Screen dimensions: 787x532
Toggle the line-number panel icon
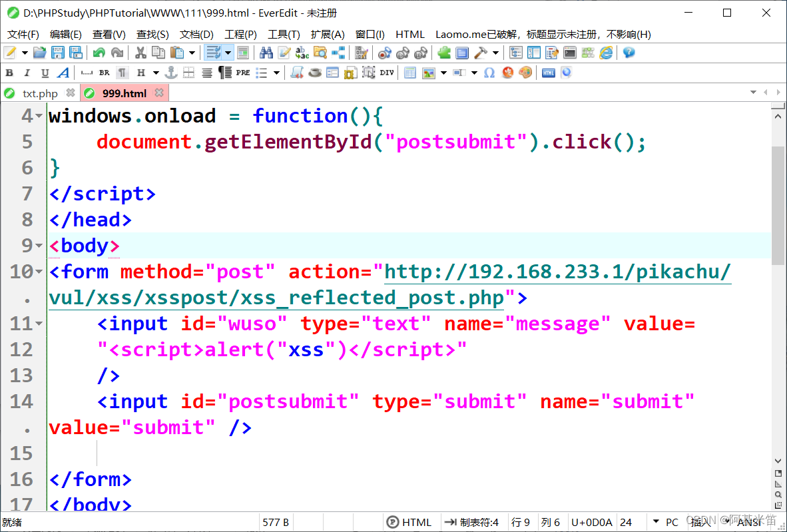click(244, 52)
